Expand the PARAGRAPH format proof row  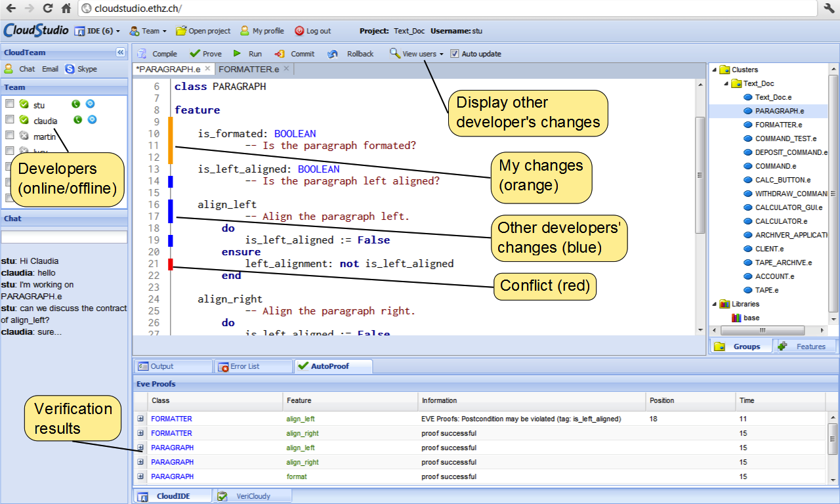coord(140,476)
